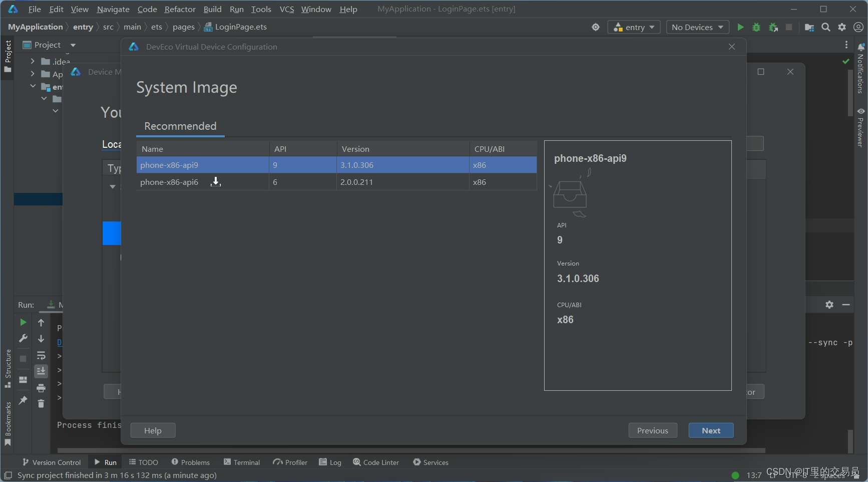This screenshot has width=868, height=482.
Task: Collapse the triangle in Device Manager list
Action: pos(113,186)
